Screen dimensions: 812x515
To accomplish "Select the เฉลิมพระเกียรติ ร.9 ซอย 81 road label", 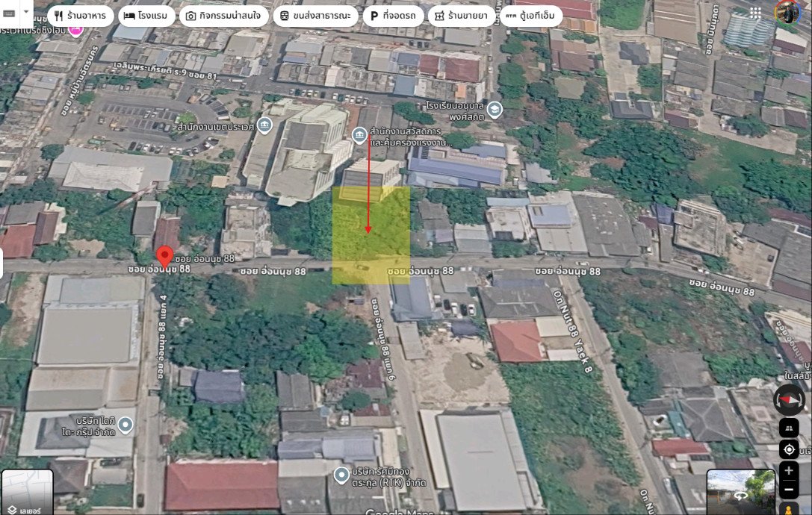I will [164, 71].
